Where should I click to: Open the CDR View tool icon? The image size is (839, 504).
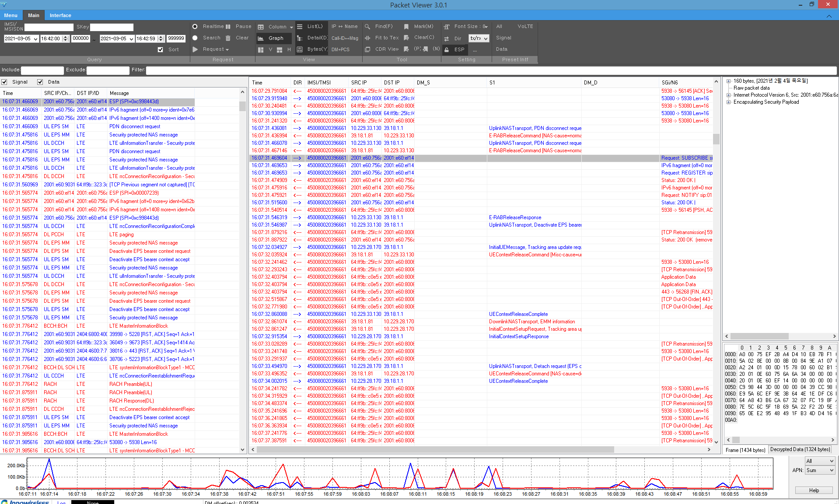[x=367, y=49]
